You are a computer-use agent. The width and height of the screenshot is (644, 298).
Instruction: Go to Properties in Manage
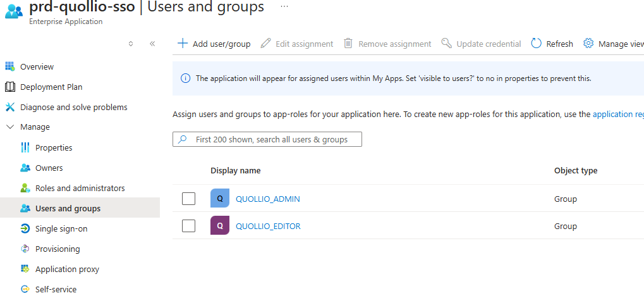click(x=54, y=147)
